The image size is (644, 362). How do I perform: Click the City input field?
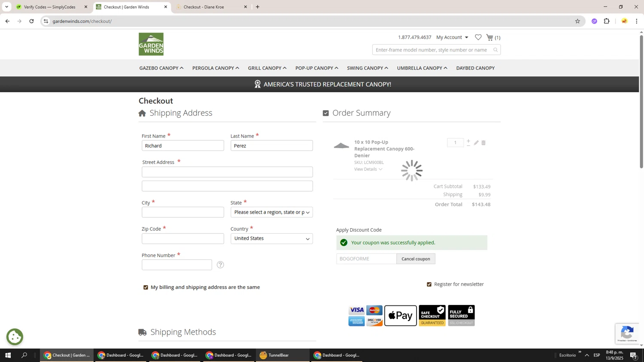182,212
